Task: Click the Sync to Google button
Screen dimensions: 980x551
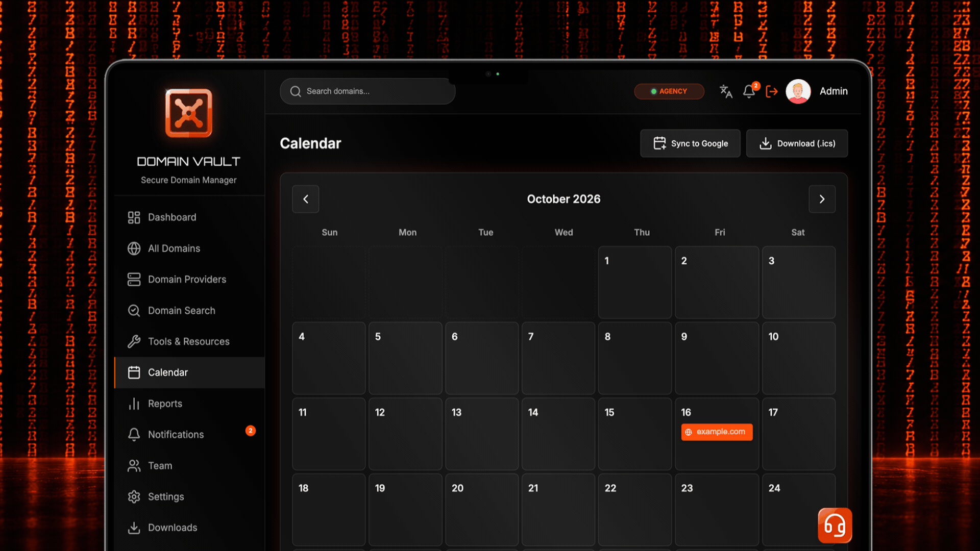Action: (x=690, y=143)
